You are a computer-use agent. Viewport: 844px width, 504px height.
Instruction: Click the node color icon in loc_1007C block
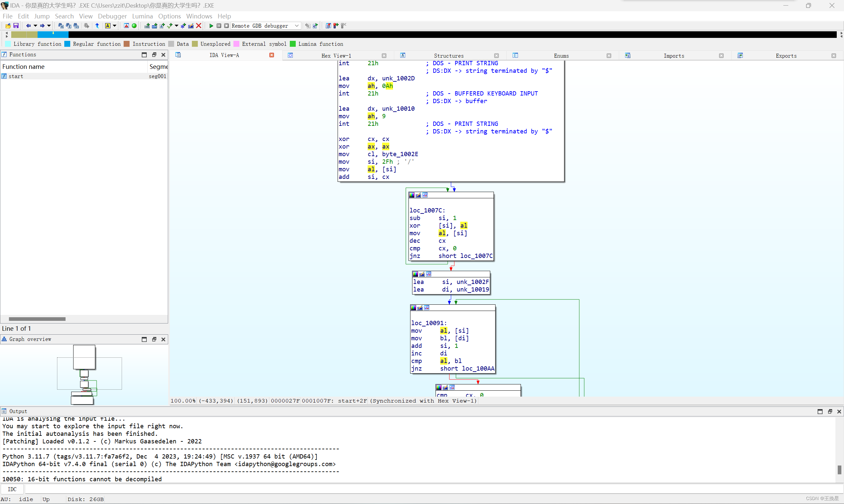(412, 195)
